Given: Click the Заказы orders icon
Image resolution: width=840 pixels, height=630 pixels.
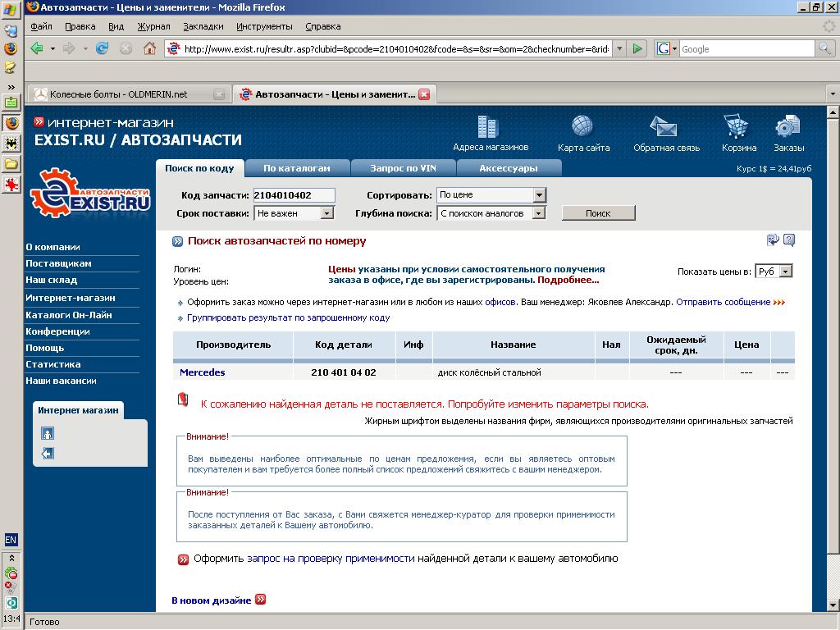Looking at the screenshot, I should 787,128.
